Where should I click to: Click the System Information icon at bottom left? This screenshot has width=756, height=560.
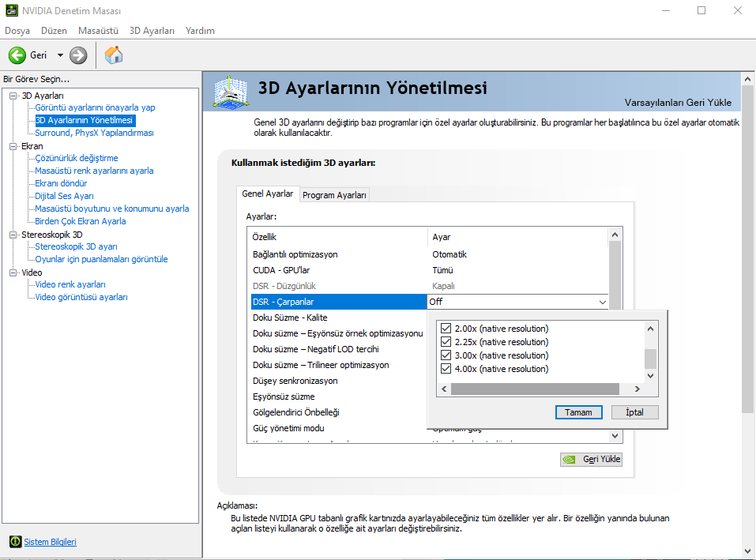(16, 542)
